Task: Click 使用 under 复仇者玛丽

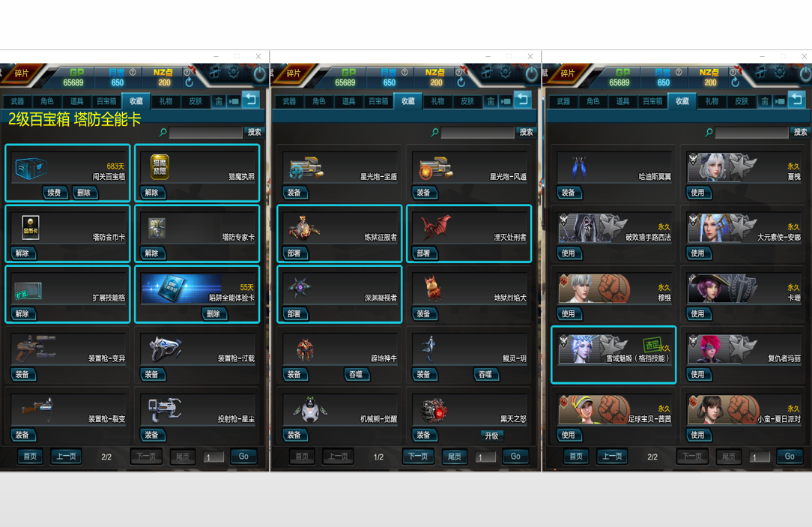Action: click(697, 374)
